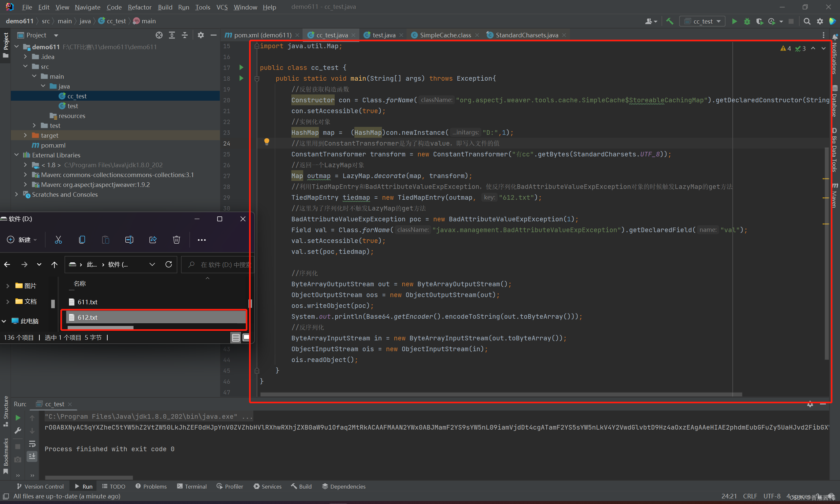This screenshot has width=840, height=504.
Task: Open Run panel settings gear
Action: (x=810, y=404)
